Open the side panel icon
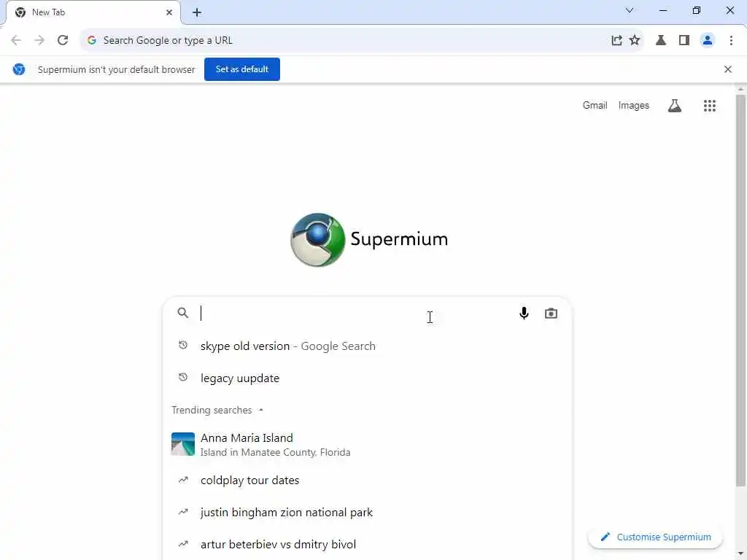 point(684,41)
